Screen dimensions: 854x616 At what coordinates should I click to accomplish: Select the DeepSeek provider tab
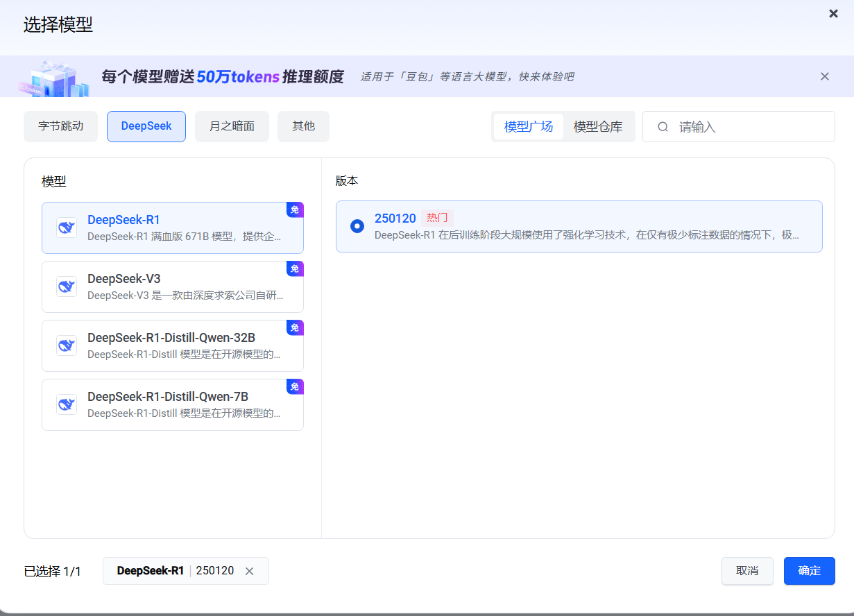146,126
